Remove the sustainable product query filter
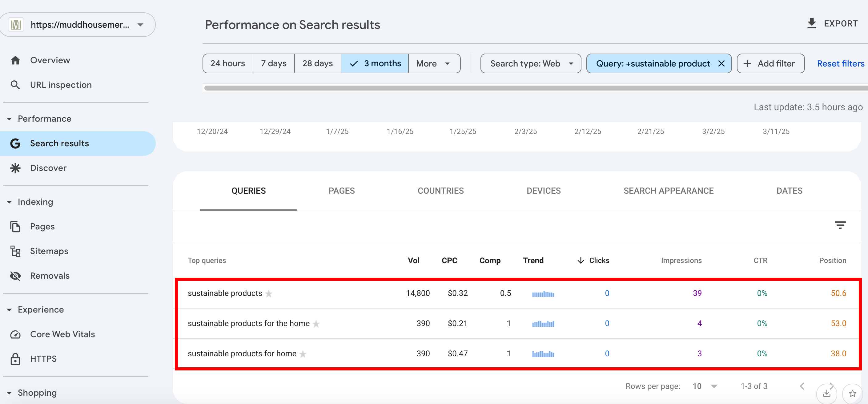The image size is (868, 404). tap(721, 63)
